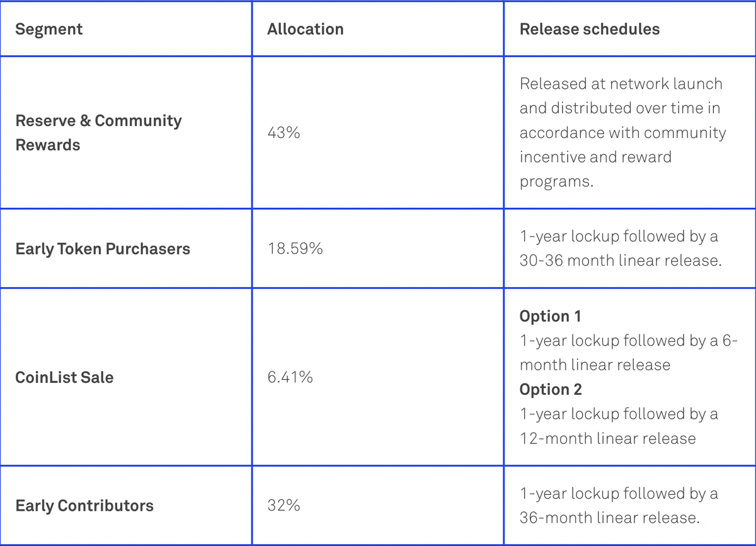Click the 6.41% allocation value
This screenshot has height=546, width=756.
(x=290, y=377)
